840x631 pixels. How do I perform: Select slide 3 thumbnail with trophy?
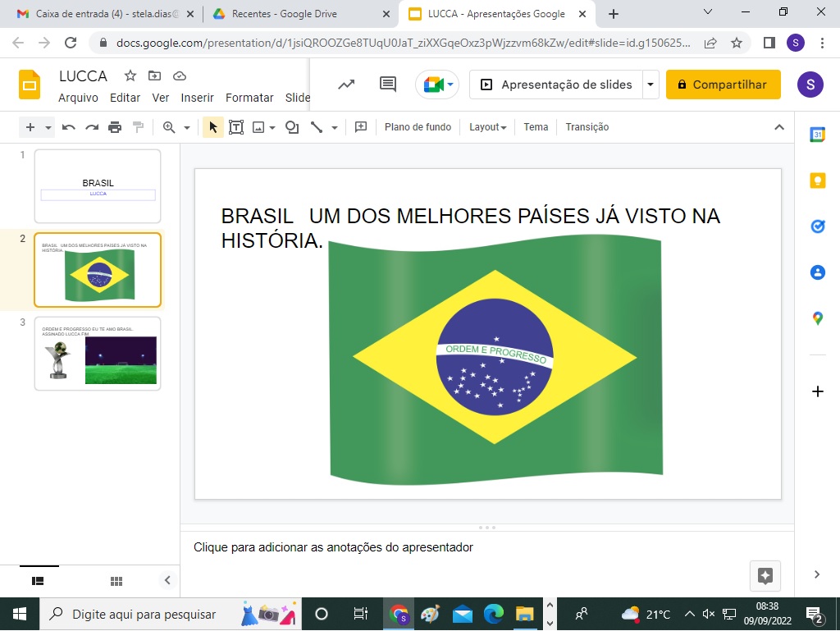coord(98,354)
